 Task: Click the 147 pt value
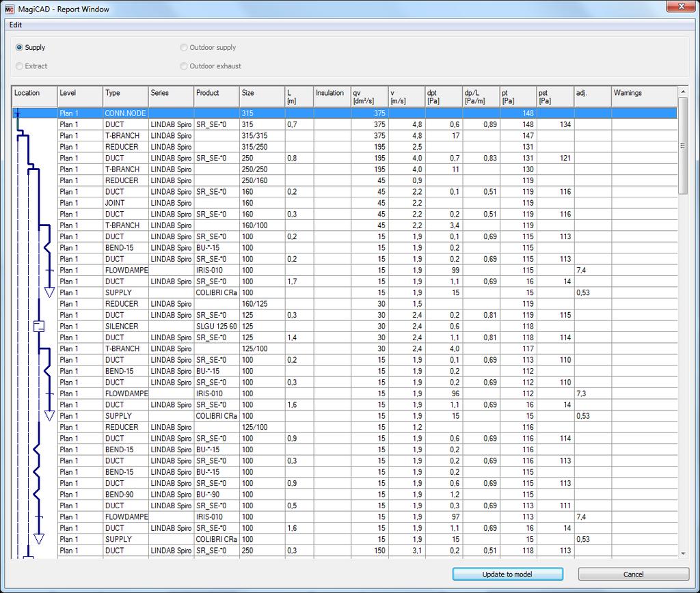point(528,136)
